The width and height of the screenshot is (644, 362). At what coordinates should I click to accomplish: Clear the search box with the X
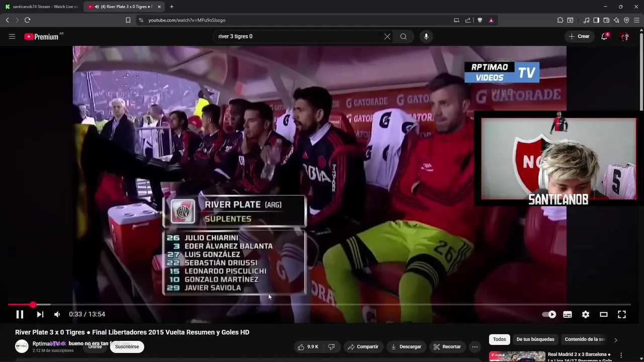click(387, 36)
